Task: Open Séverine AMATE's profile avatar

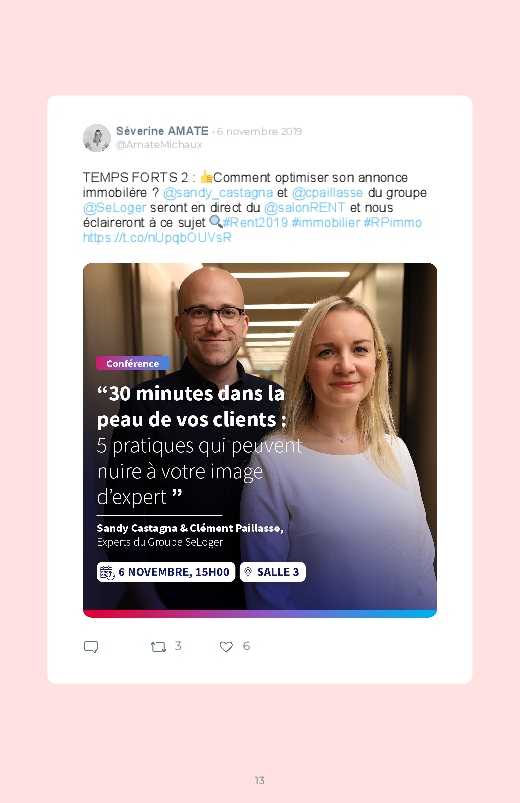Action: pyautogui.click(x=97, y=138)
